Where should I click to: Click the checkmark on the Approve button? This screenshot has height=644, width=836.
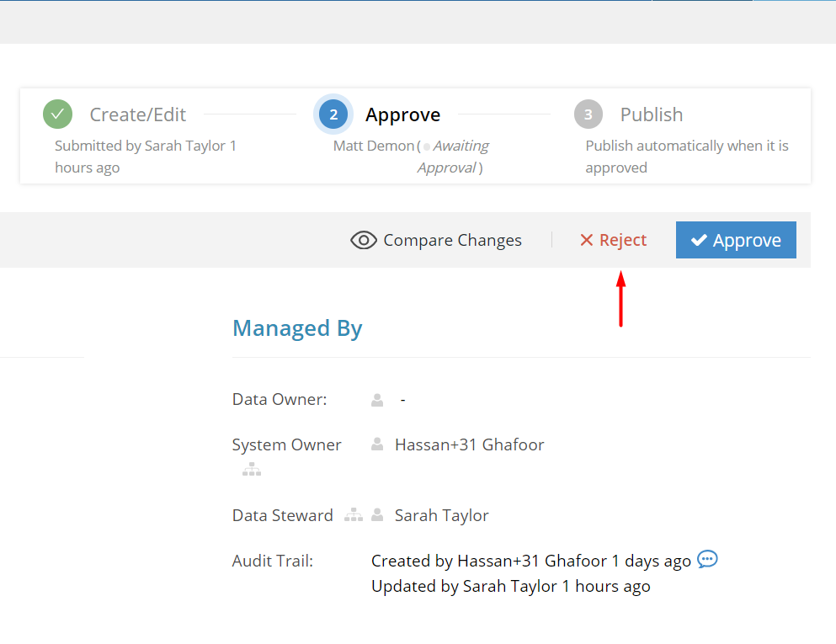699,241
